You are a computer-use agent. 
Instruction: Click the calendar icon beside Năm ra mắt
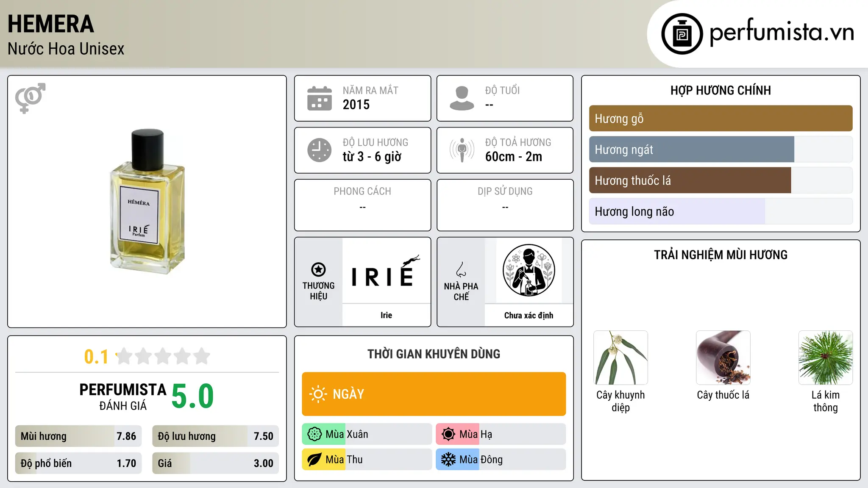pyautogui.click(x=320, y=98)
